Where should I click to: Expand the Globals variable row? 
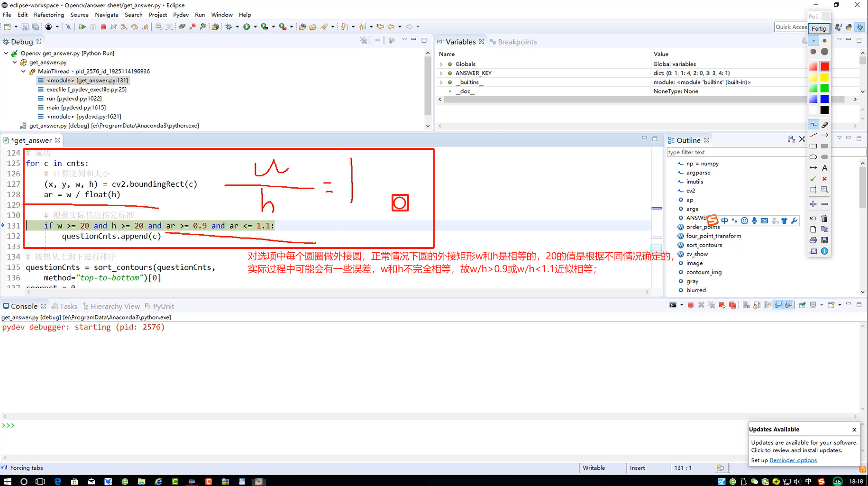coord(441,64)
